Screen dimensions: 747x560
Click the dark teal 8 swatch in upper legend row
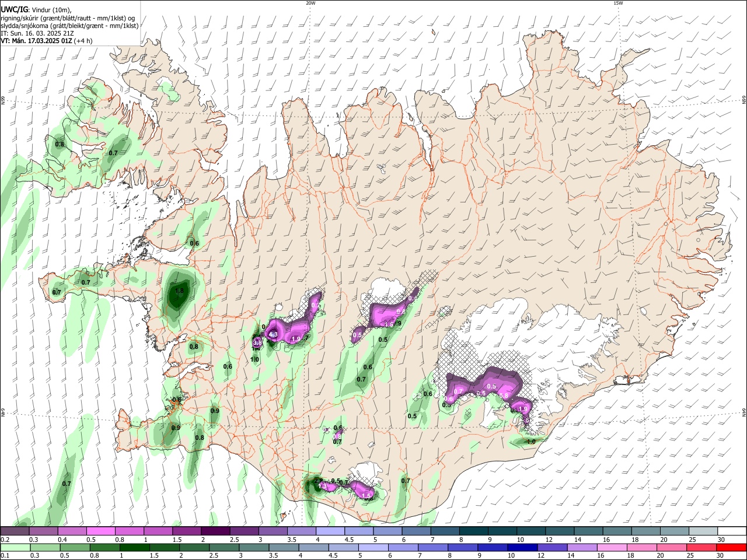click(473, 531)
